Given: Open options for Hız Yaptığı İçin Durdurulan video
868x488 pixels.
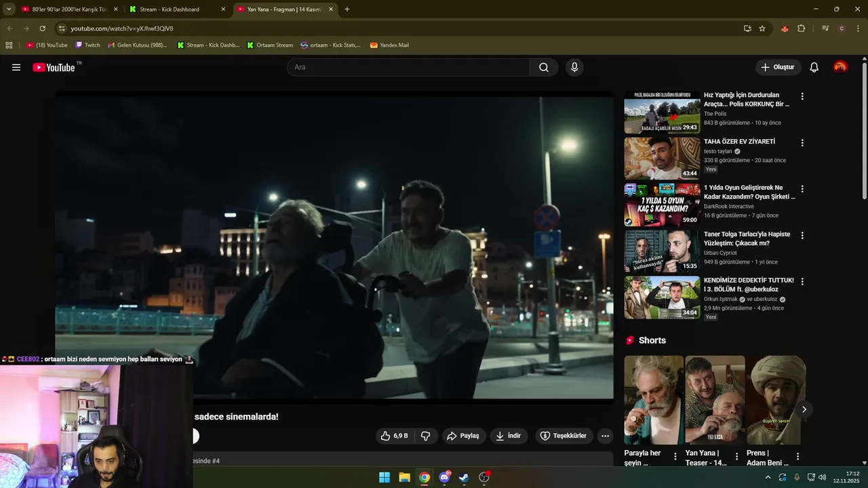Looking at the screenshot, I should (x=802, y=97).
